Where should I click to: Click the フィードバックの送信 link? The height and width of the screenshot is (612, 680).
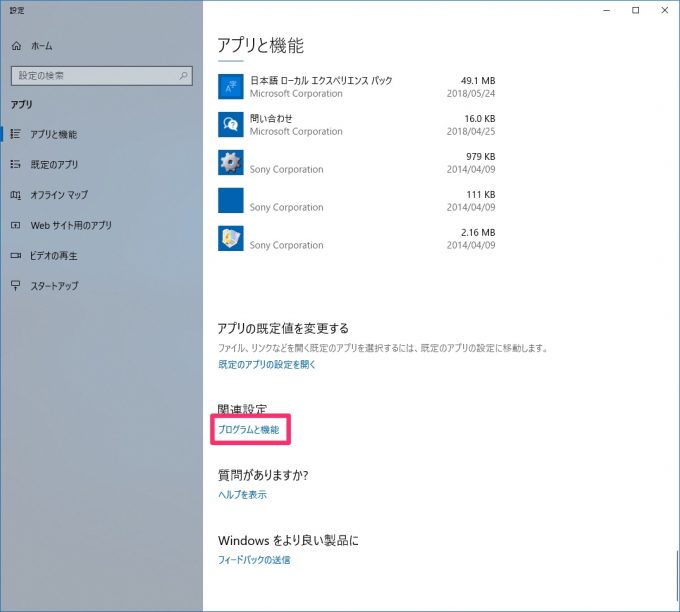point(254,560)
